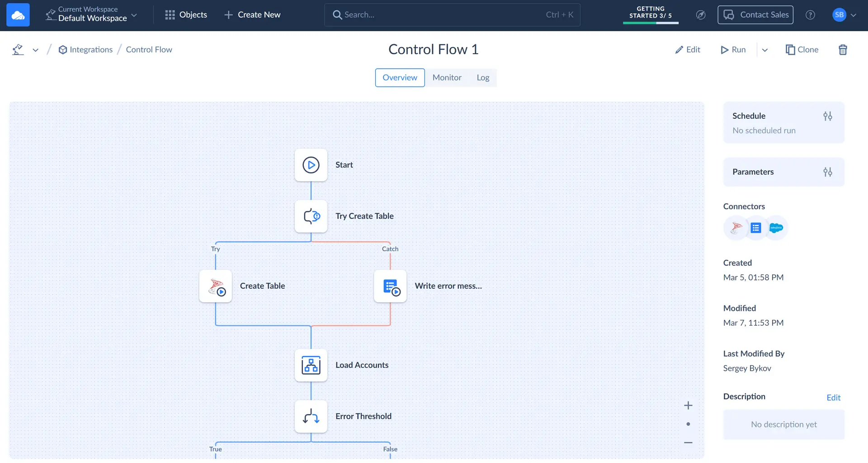Screen dimensions: 868x463
Task: Click the workspace breadcrumb icon
Action: coord(18,50)
